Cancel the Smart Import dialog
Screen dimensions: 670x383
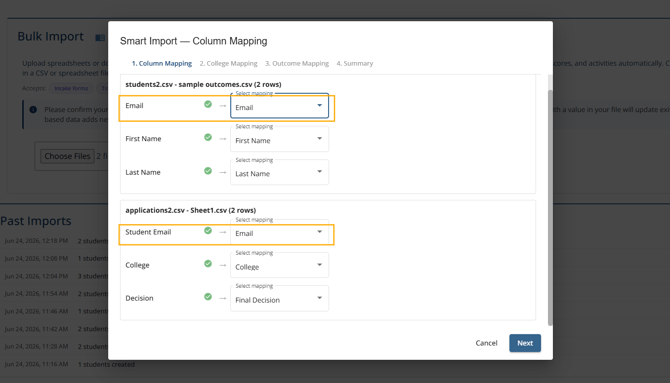tap(486, 343)
